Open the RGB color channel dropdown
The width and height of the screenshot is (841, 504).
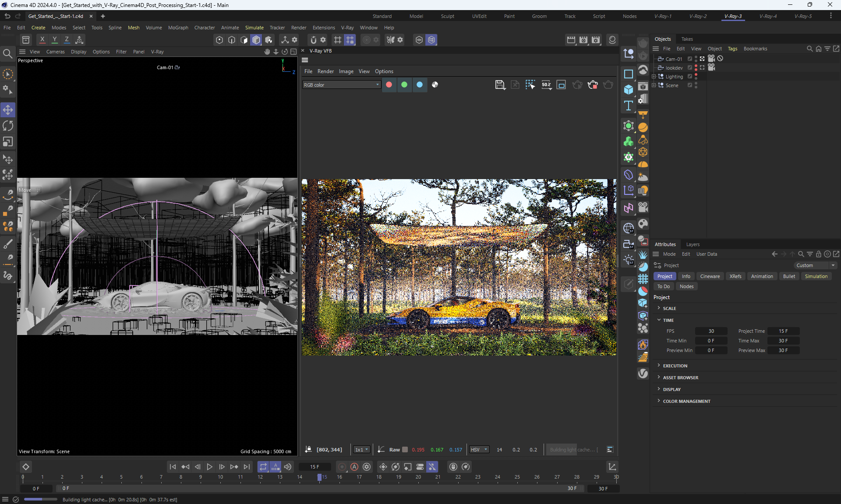[x=341, y=85]
